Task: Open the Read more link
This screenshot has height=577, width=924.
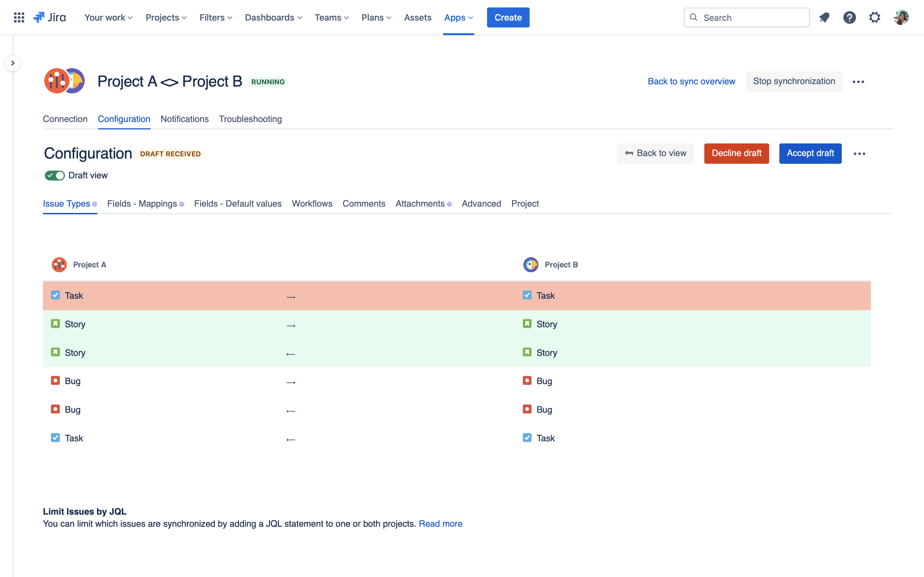Action: point(440,524)
